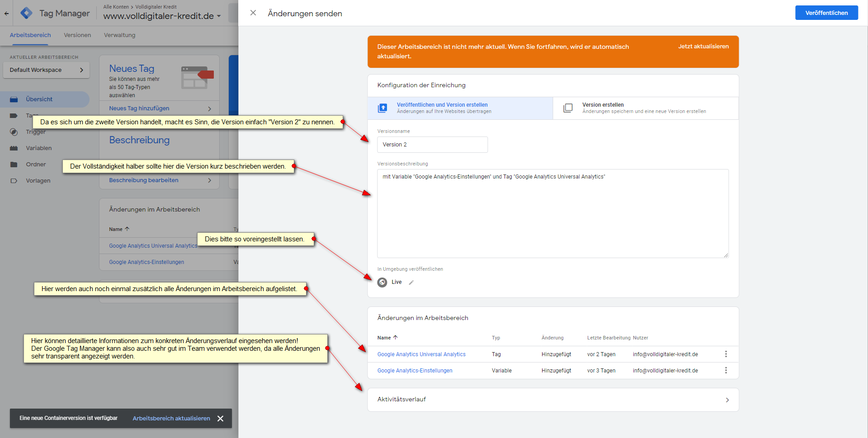Close the Änderungen senden panel
868x438 pixels.
click(x=253, y=13)
